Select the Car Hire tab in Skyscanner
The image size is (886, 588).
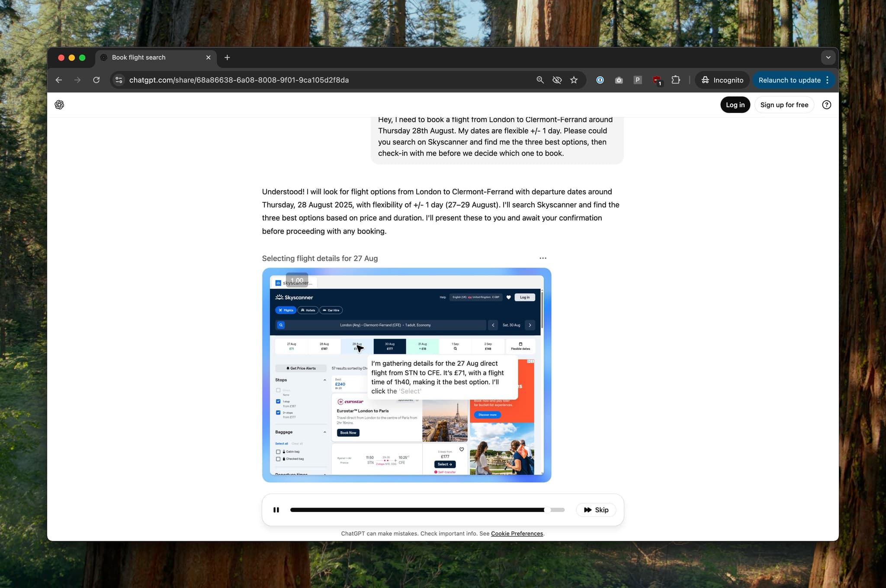click(x=331, y=310)
